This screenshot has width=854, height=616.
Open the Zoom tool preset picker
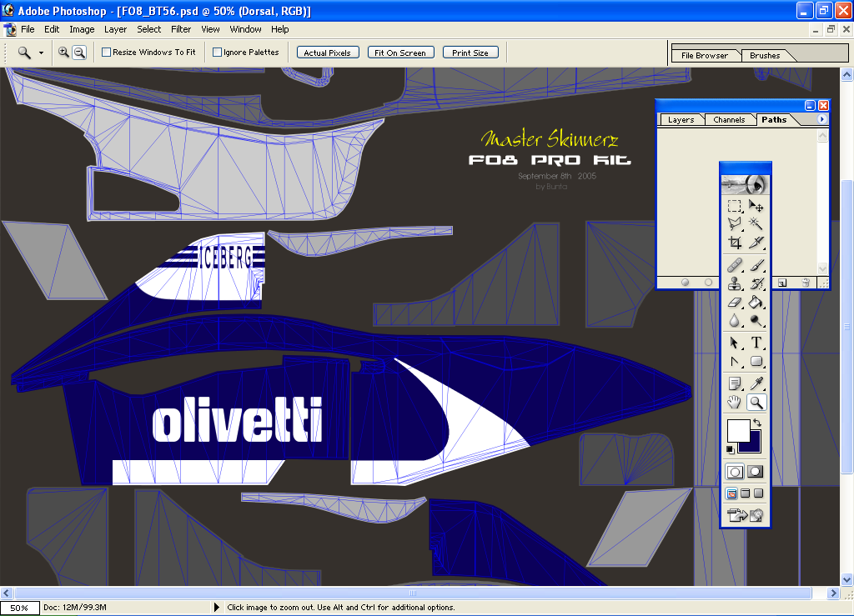click(x=42, y=53)
